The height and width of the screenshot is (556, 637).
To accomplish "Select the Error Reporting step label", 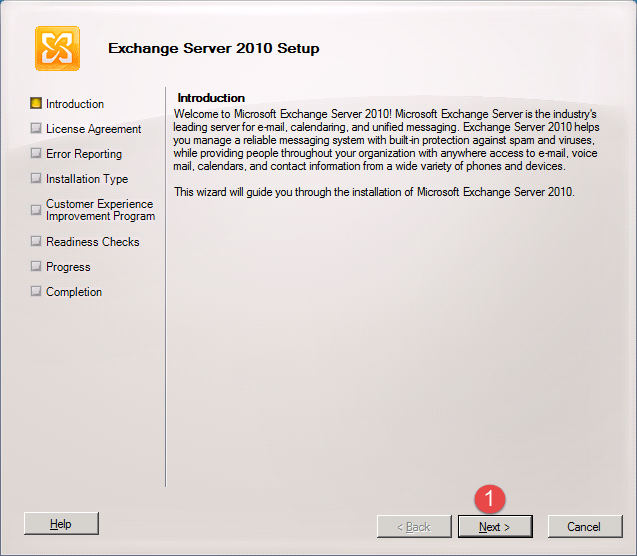I will click(x=84, y=154).
